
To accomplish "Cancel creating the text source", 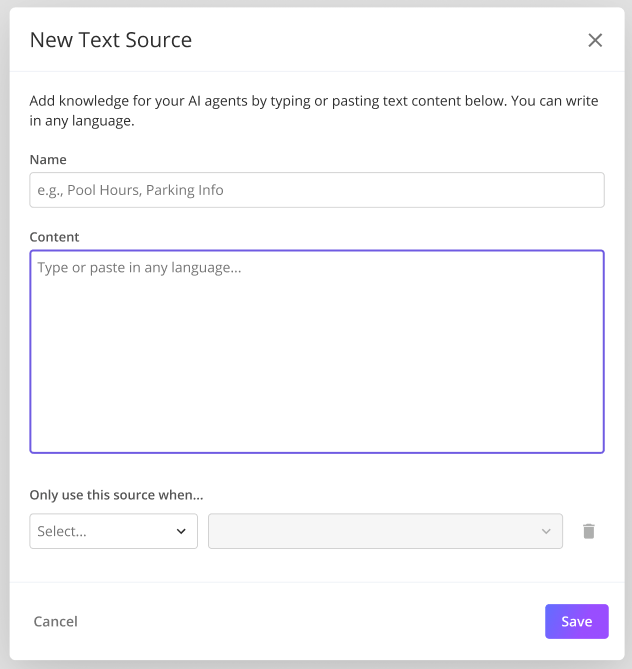I will [55, 621].
